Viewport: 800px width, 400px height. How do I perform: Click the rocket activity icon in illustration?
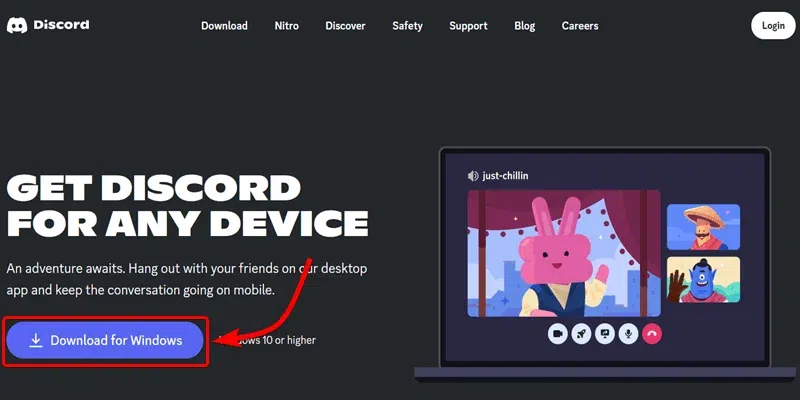tap(581, 334)
